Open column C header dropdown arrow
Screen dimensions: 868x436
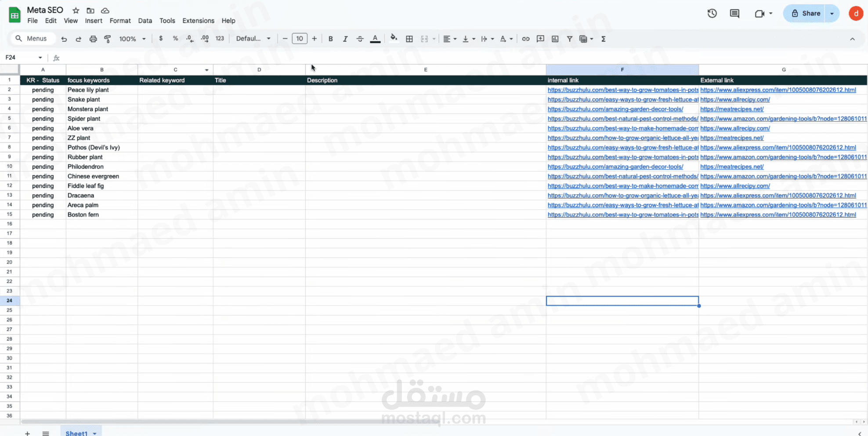[x=206, y=70]
